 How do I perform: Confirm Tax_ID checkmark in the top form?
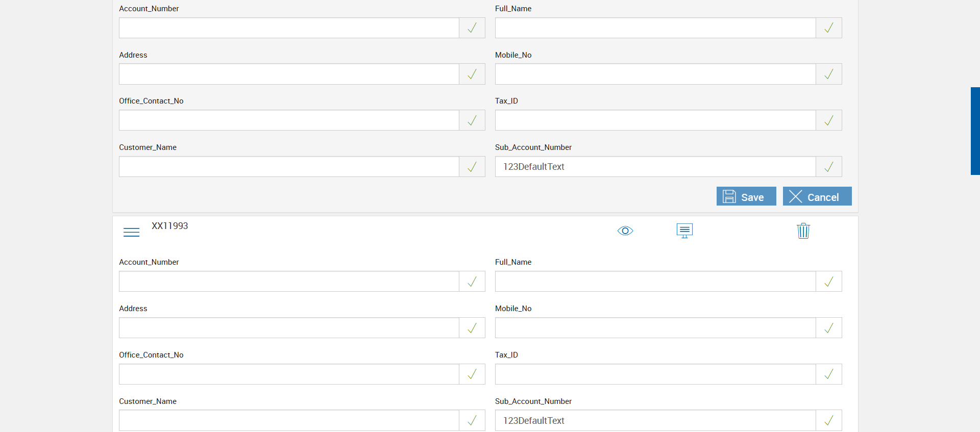pyautogui.click(x=828, y=120)
